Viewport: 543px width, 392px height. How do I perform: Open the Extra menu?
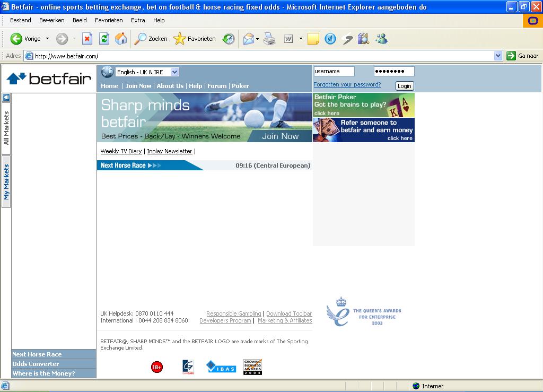(x=138, y=20)
